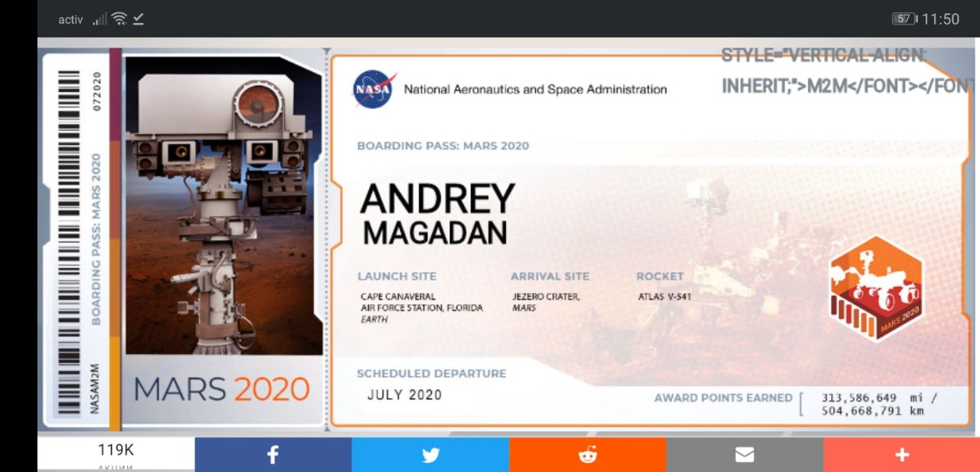Tap the rover mast camera picture
Viewport: 980px width, 472px height.
tap(224, 205)
